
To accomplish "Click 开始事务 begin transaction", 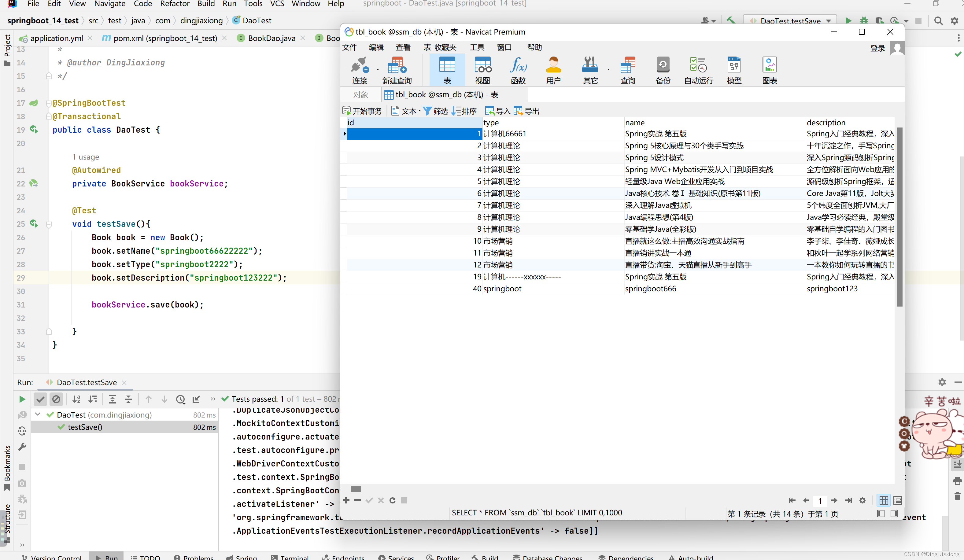I will pos(362,111).
